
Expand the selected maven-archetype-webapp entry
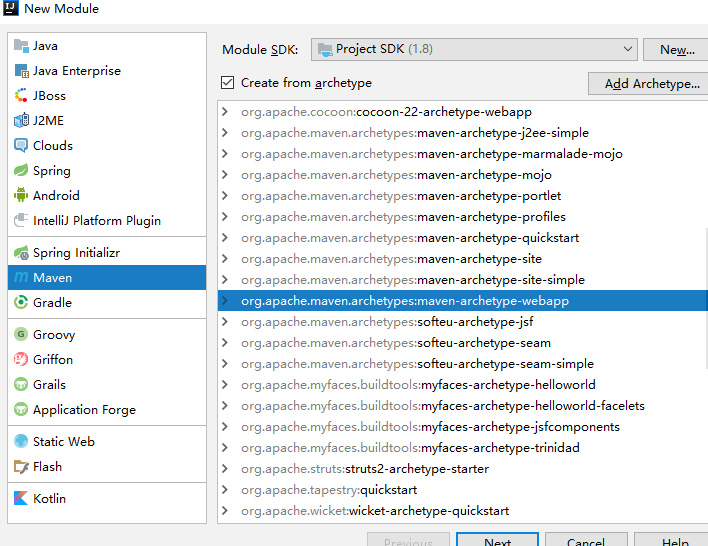click(x=225, y=301)
